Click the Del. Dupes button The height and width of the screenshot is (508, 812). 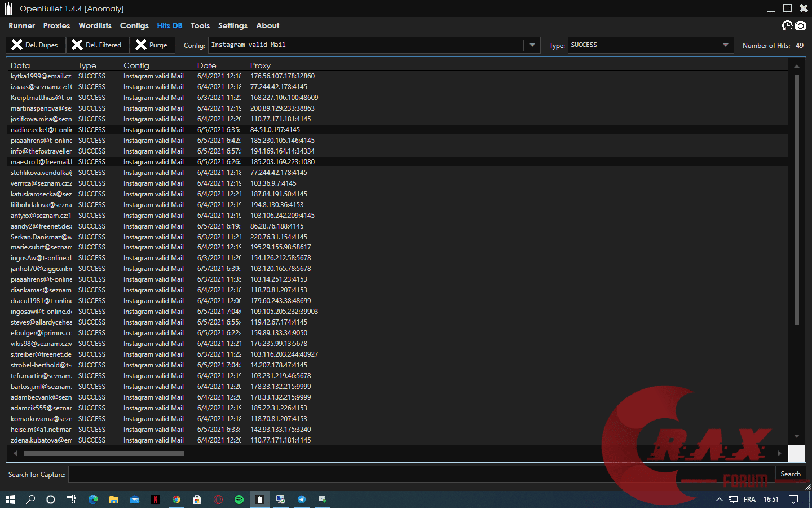click(35, 45)
